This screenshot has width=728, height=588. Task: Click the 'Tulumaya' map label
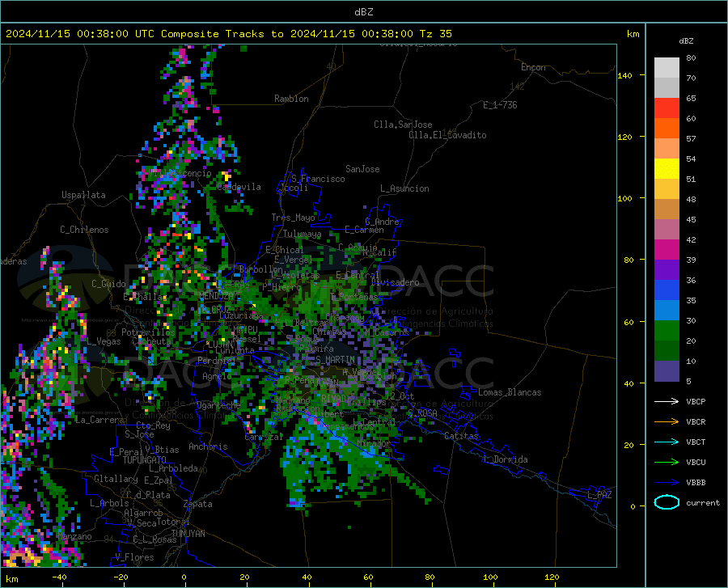tap(302, 234)
